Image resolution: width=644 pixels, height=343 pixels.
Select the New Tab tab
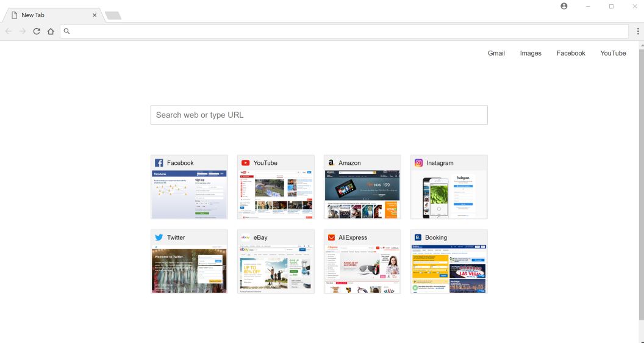[52, 15]
